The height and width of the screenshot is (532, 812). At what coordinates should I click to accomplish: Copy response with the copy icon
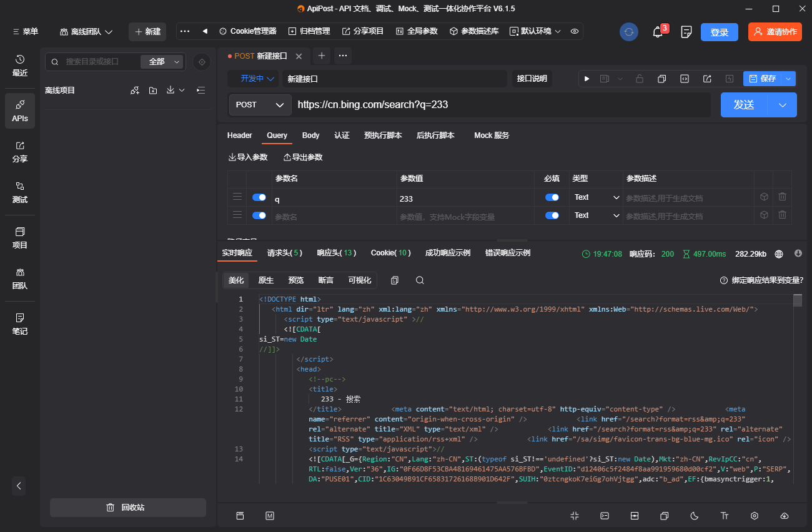pos(394,280)
